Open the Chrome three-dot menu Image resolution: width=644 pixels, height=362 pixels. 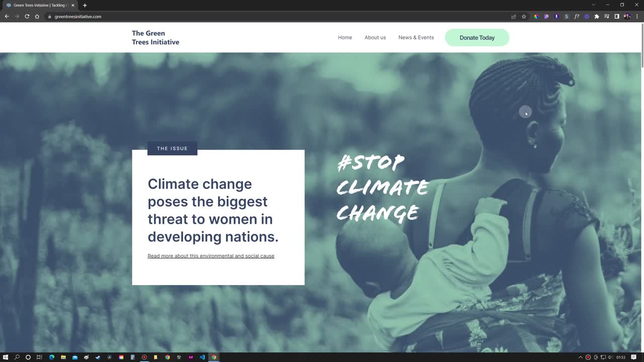click(x=637, y=17)
